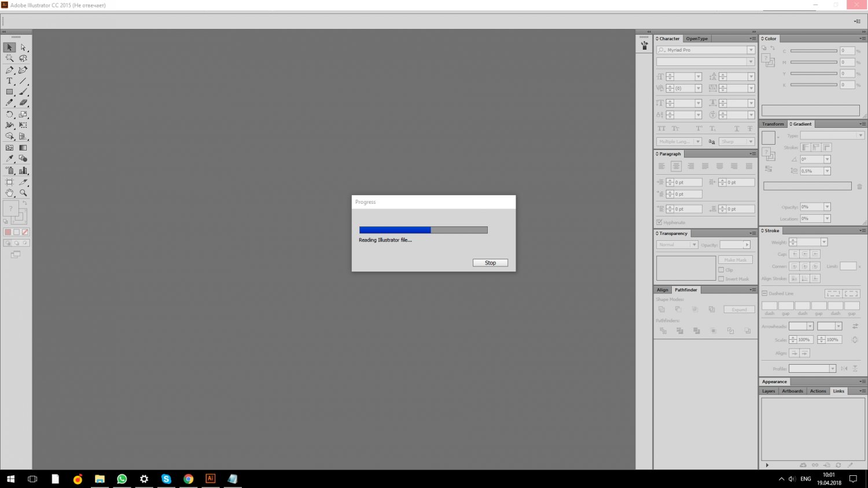
Task: Open the Artboards tab
Action: point(792,391)
